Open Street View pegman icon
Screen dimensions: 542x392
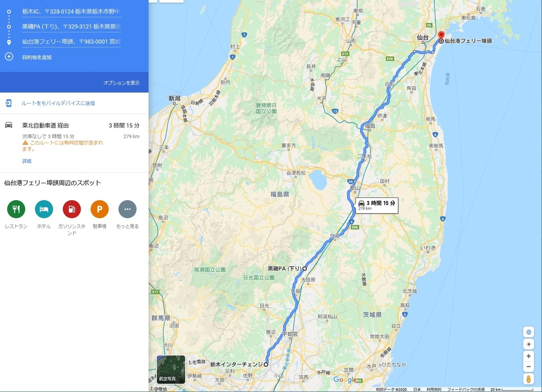pyautogui.click(x=528, y=379)
